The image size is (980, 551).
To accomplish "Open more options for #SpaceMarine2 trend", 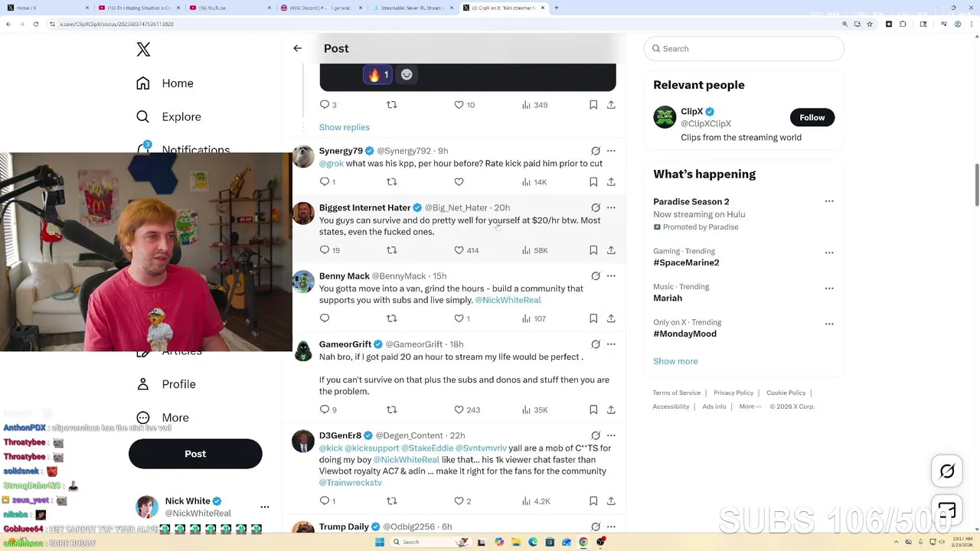I will coord(829,253).
